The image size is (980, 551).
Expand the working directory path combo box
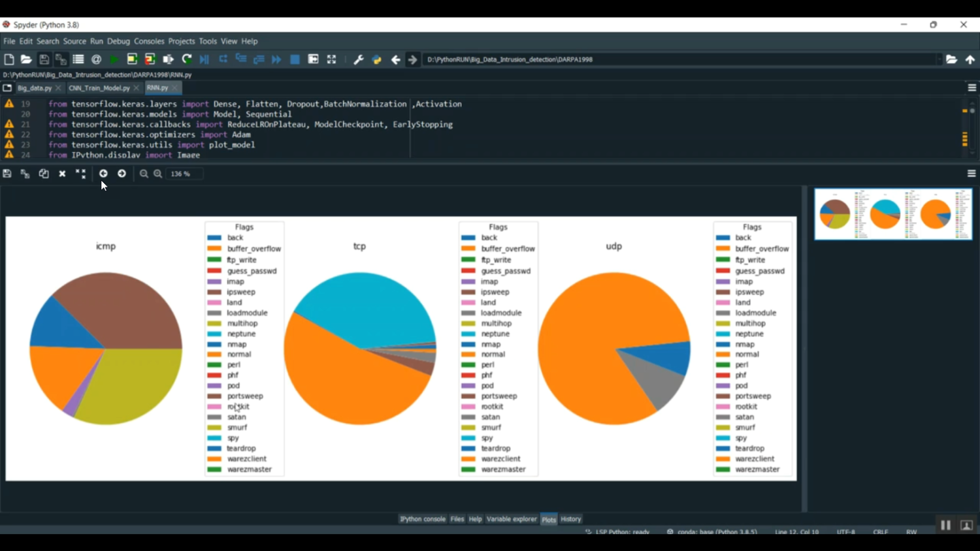[x=939, y=59]
